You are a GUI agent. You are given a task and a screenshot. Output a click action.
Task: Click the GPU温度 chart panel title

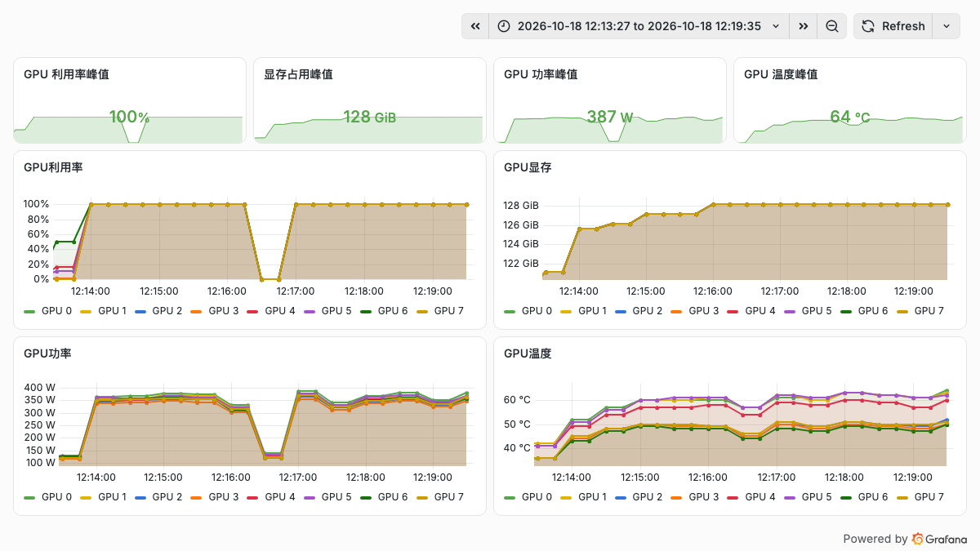pyautogui.click(x=528, y=353)
